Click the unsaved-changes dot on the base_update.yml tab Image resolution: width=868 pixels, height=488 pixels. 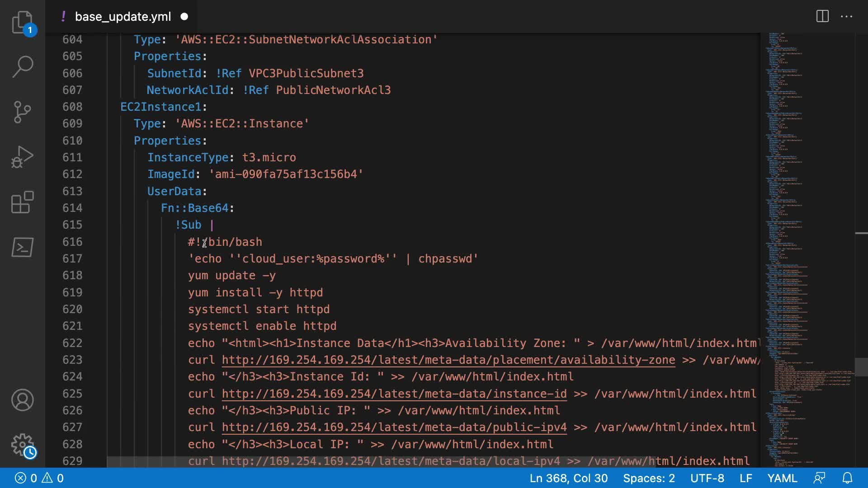[x=184, y=17]
